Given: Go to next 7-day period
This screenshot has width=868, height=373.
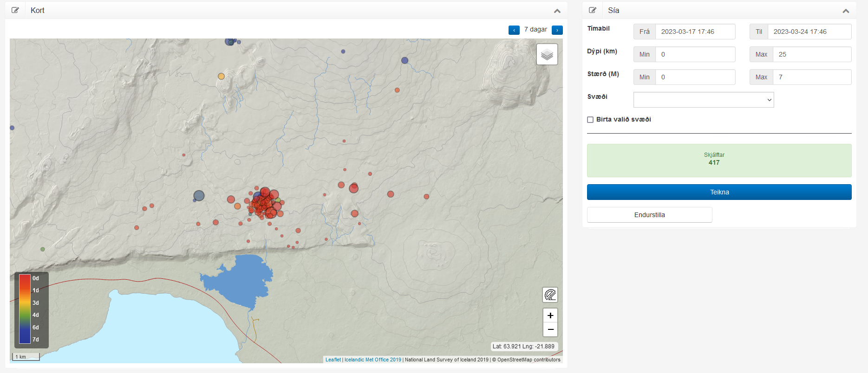Looking at the screenshot, I should point(557,30).
